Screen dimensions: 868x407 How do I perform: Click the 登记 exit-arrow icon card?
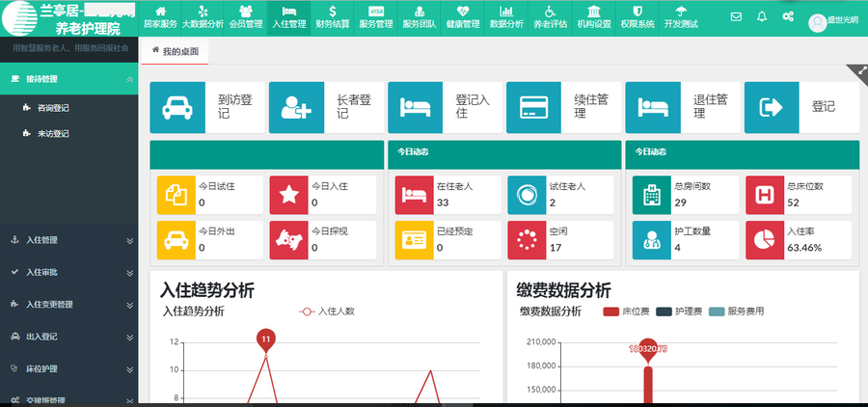coord(772,107)
